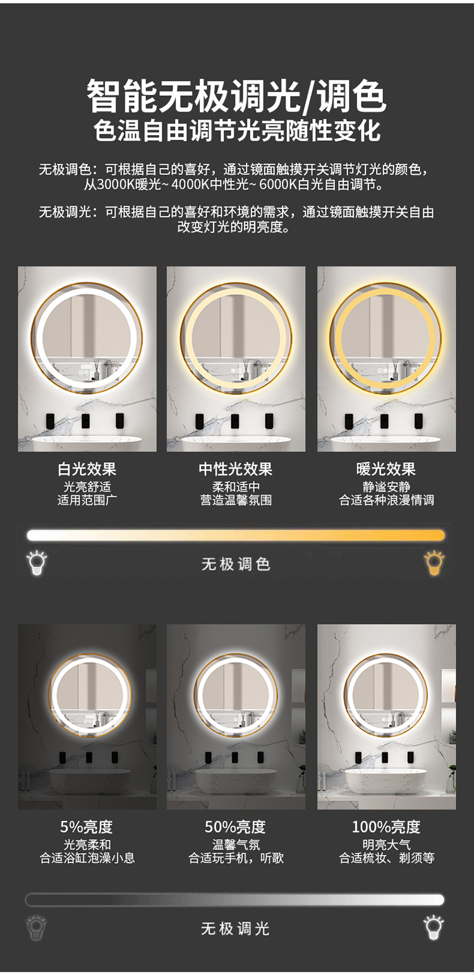Open the 5% brightness bathroom photo
Image resolution: width=474 pixels, height=980 pixels.
pyautogui.click(x=87, y=717)
